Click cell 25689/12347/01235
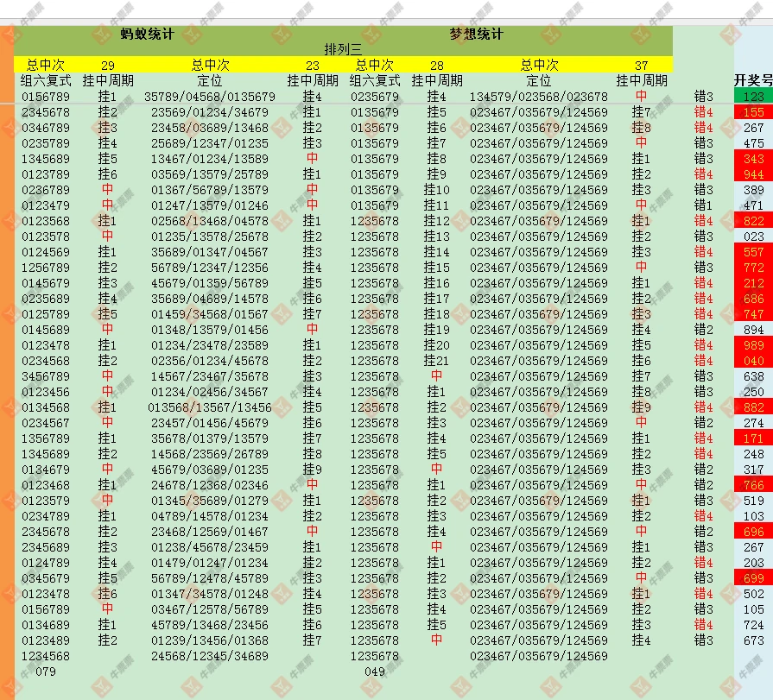Viewport: 773px width, 700px height. pos(210,143)
